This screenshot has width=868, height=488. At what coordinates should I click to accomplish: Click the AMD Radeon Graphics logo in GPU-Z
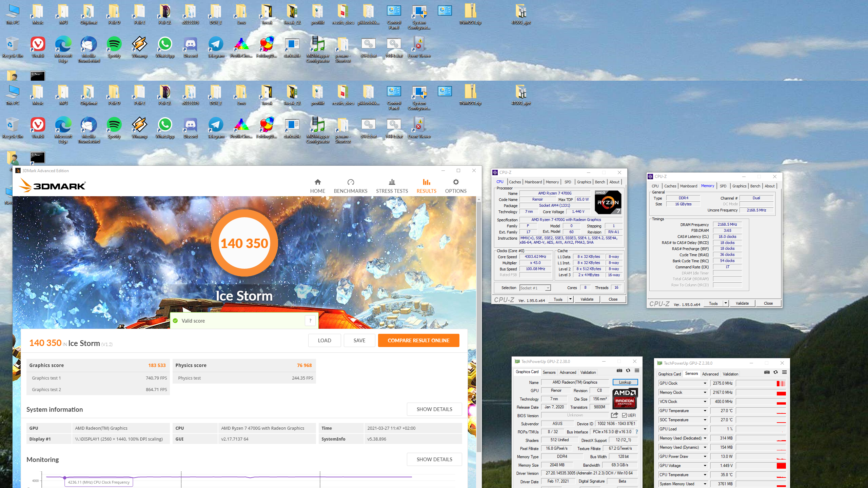point(625,399)
